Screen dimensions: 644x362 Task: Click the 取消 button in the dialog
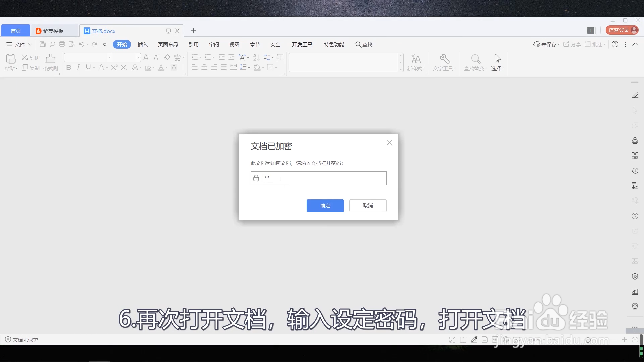coord(368,205)
